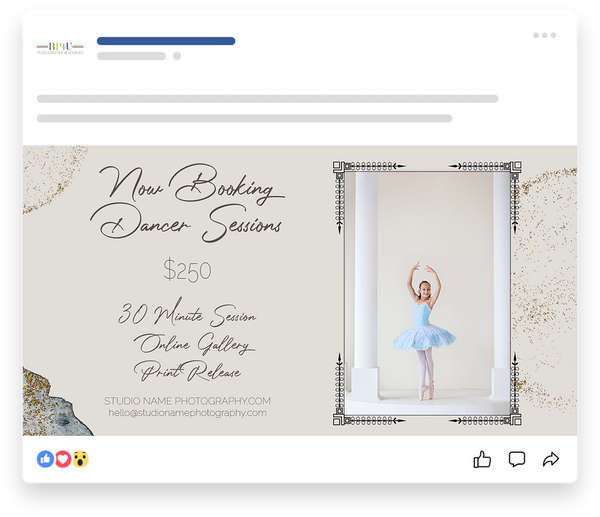The image size is (600, 517).
Task: Click the $250 price text
Action: pyautogui.click(x=187, y=270)
